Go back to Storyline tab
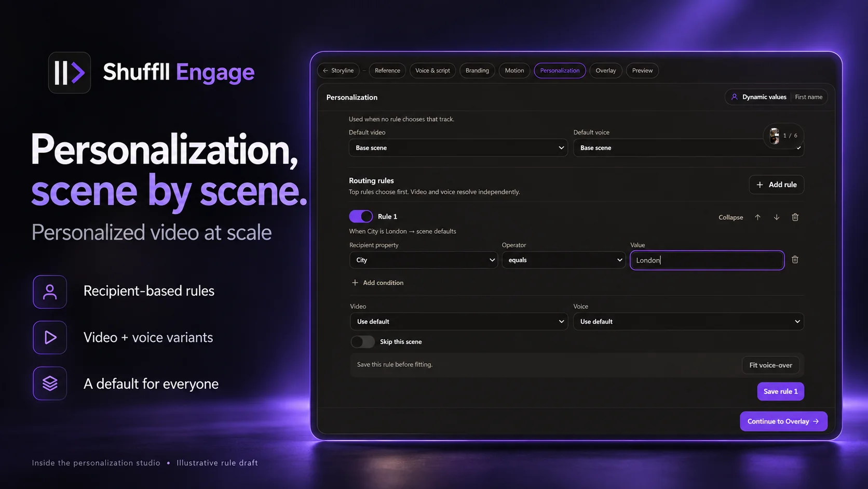This screenshot has height=489, width=868. pyautogui.click(x=338, y=71)
